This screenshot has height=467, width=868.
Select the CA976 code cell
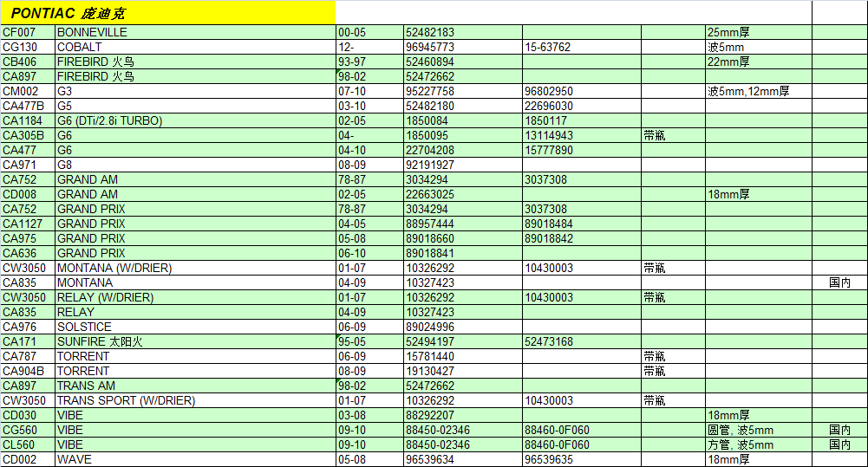(x=28, y=327)
